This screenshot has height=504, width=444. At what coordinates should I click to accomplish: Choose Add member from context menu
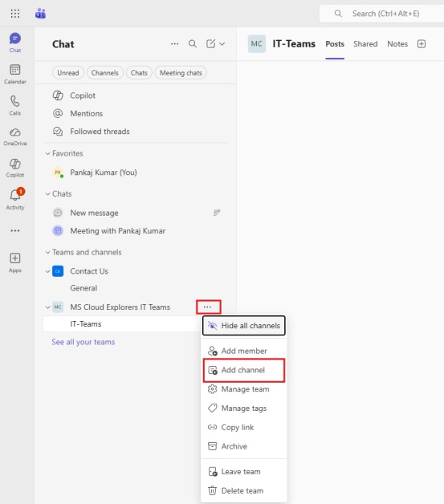244,351
